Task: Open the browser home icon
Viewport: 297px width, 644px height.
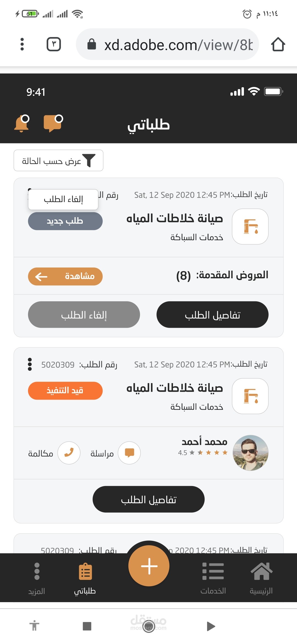Action: click(x=278, y=44)
